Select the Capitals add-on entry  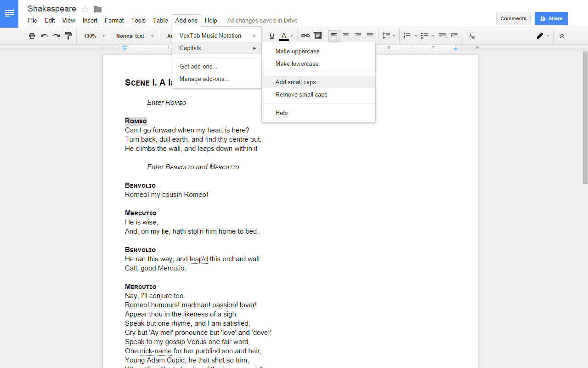217,48
